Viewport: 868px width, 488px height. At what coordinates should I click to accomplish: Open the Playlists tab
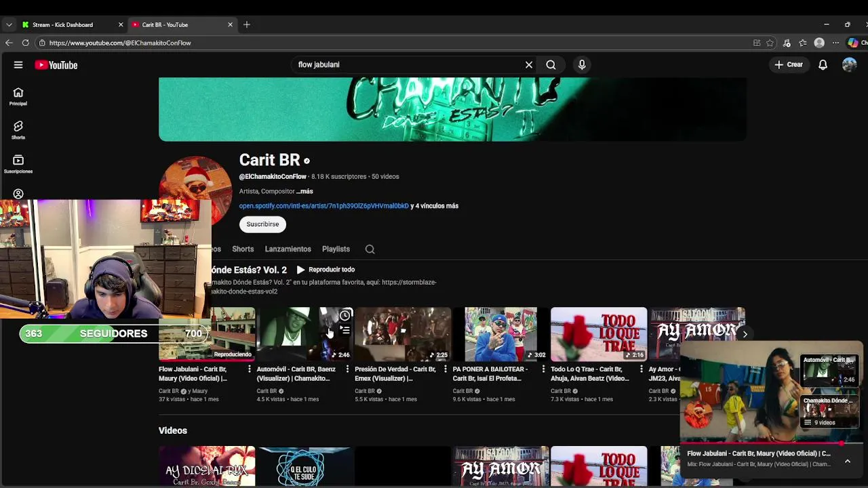(x=336, y=249)
